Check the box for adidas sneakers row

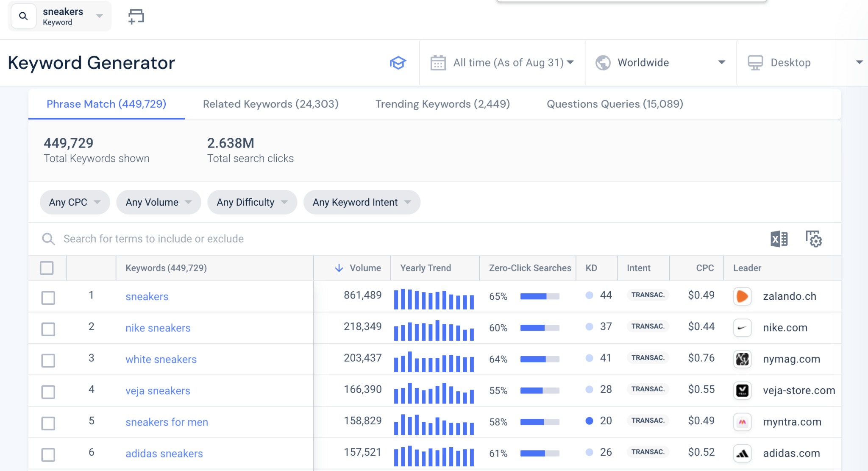(x=48, y=454)
